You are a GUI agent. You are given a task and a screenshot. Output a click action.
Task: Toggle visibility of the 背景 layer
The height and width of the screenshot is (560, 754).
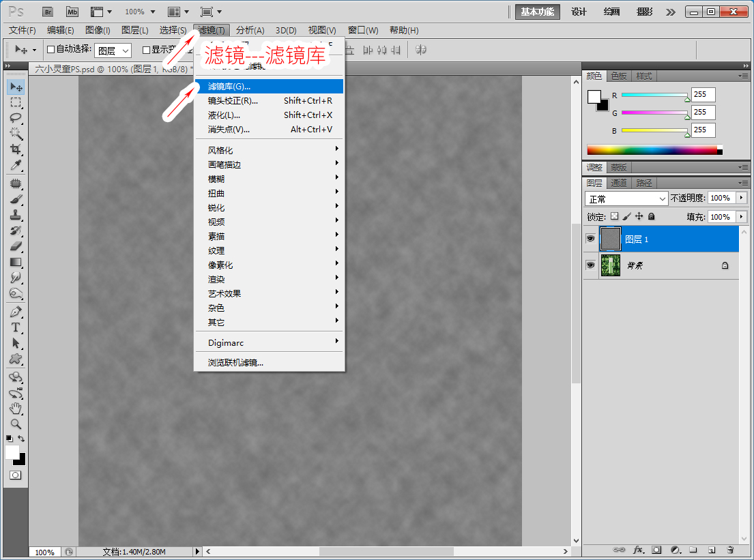pos(590,265)
